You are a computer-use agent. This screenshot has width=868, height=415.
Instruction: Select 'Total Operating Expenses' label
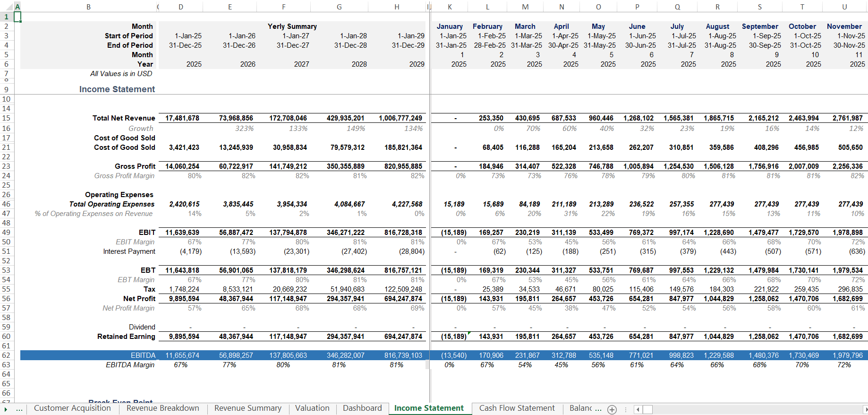(x=112, y=204)
